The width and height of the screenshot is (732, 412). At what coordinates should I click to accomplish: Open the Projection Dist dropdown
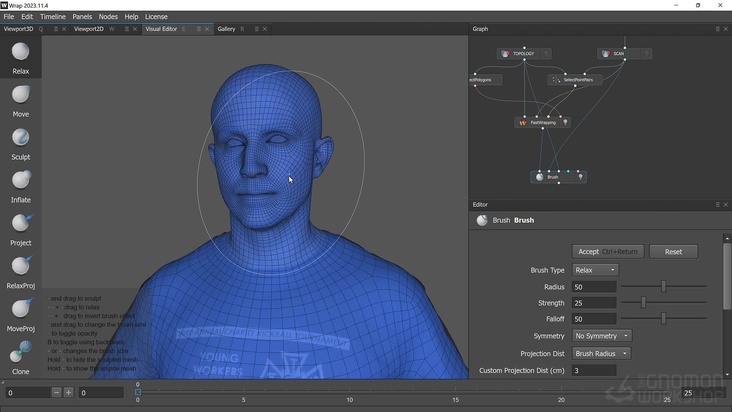pos(602,353)
